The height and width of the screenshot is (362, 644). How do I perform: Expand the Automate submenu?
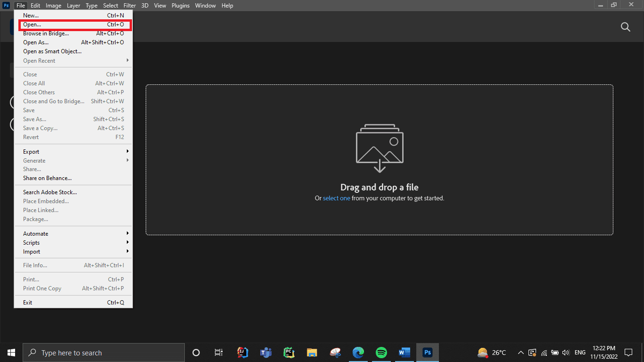pyautogui.click(x=35, y=233)
